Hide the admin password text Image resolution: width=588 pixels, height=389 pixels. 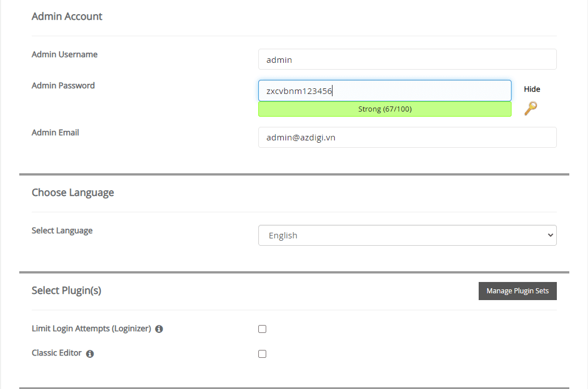[x=531, y=89]
